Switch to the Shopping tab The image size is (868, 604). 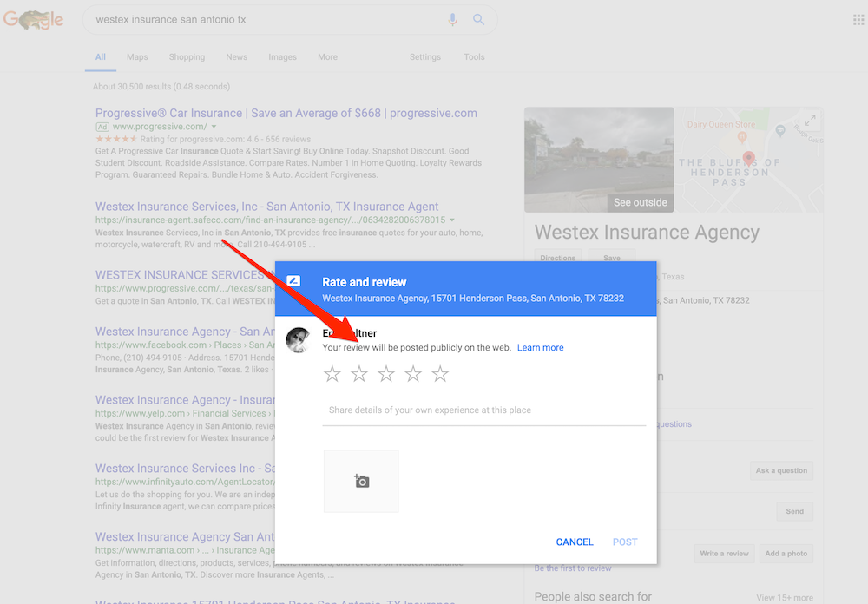coord(187,57)
